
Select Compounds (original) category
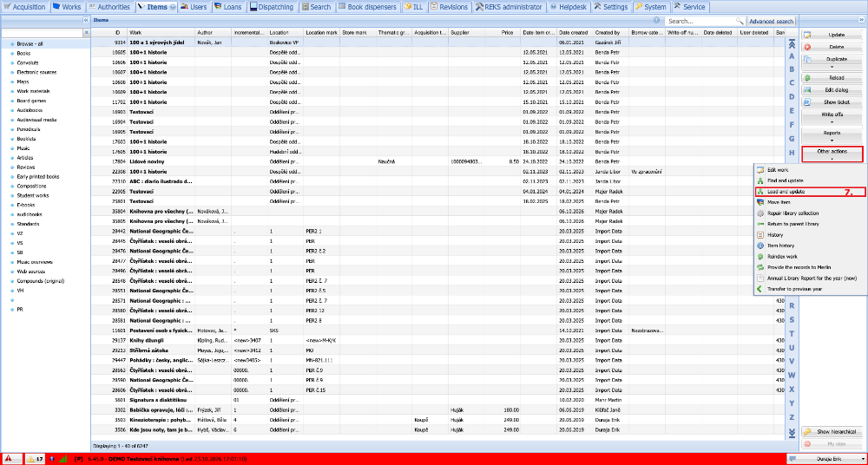pyautogui.click(x=41, y=281)
